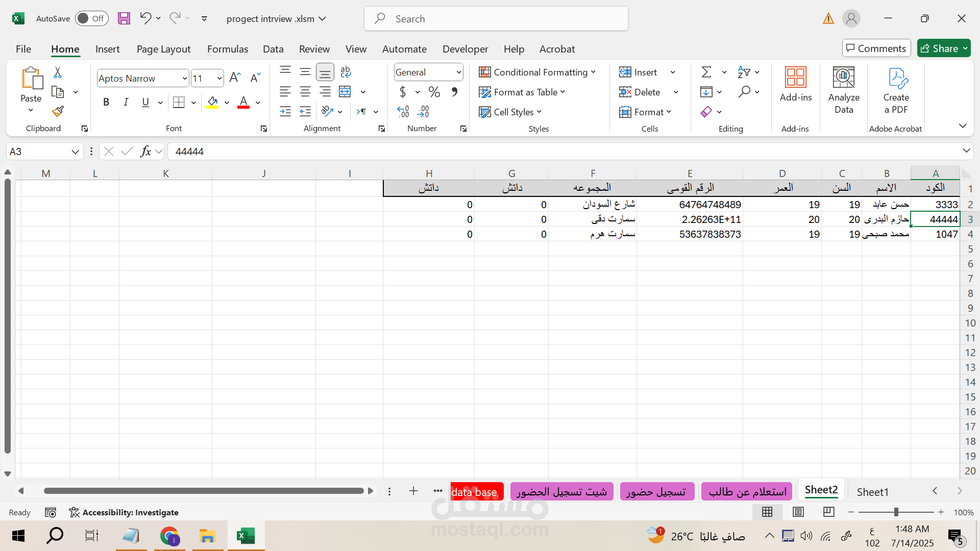Open the Conditional Formatting dropdown

click(537, 72)
